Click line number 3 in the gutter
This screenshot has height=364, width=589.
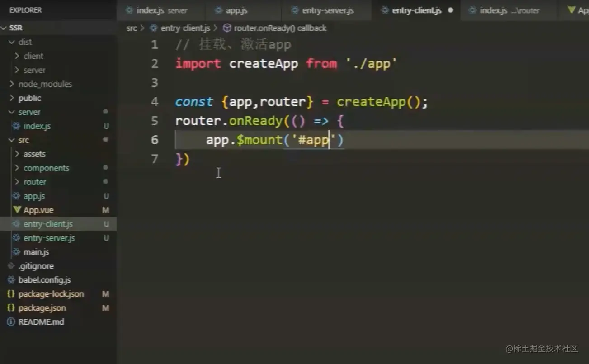[155, 83]
